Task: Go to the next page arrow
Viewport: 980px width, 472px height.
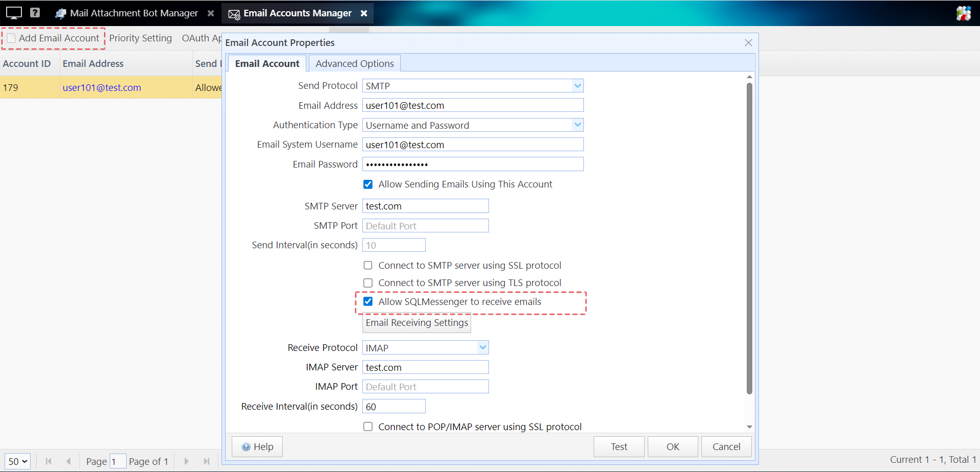Action: 186,461
